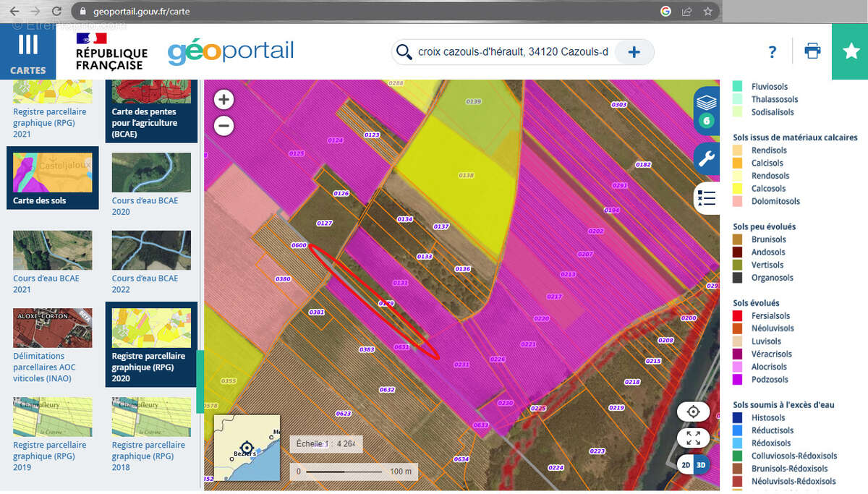868x494 pixels.
Task: Switch map to fullscreen mode
Action: 693,438
